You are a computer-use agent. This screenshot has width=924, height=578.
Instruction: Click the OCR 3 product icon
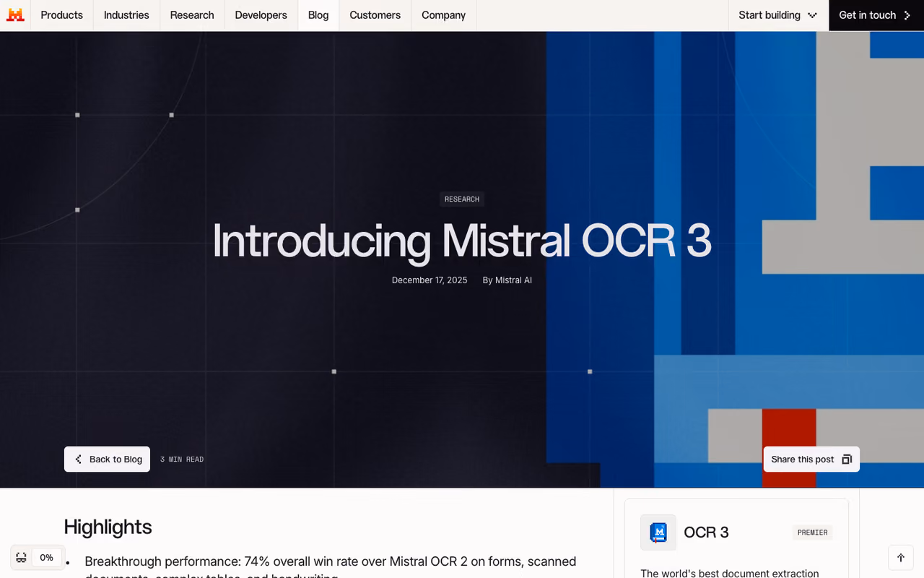coord(658,532)
